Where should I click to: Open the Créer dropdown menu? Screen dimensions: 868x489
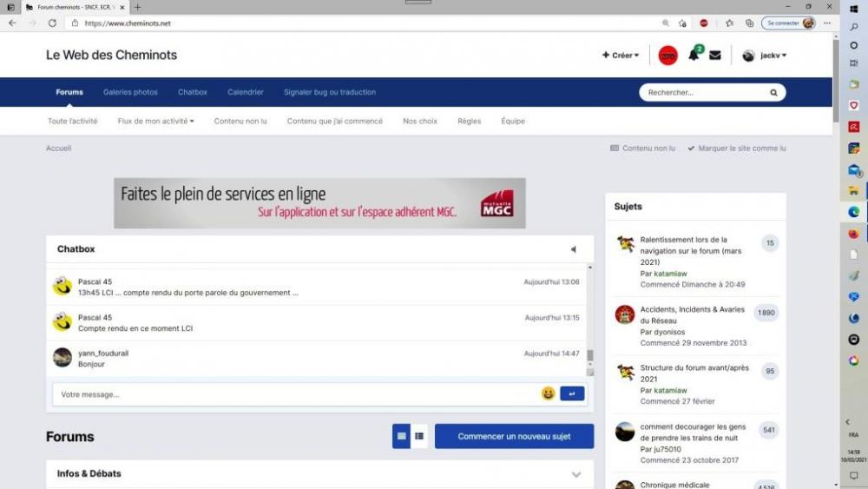pos(621,56)
